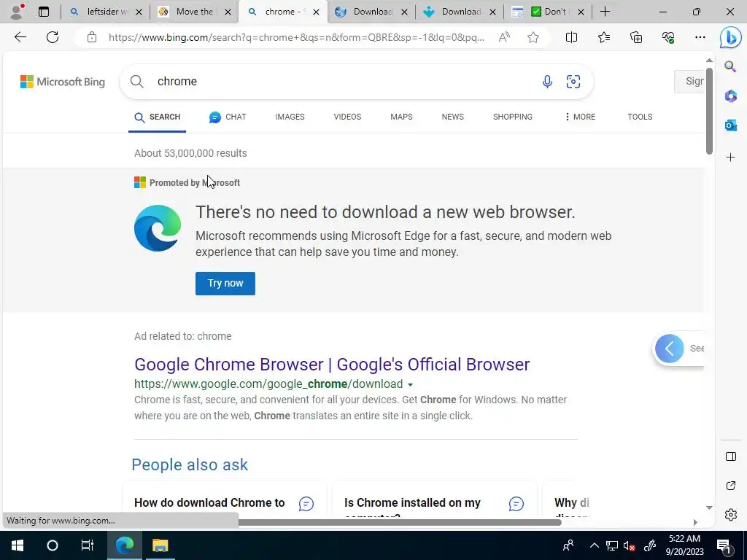This screenshot has height=560, width=747.
Task: Click the Bing search magnifier icon
Action: (136, 82)
